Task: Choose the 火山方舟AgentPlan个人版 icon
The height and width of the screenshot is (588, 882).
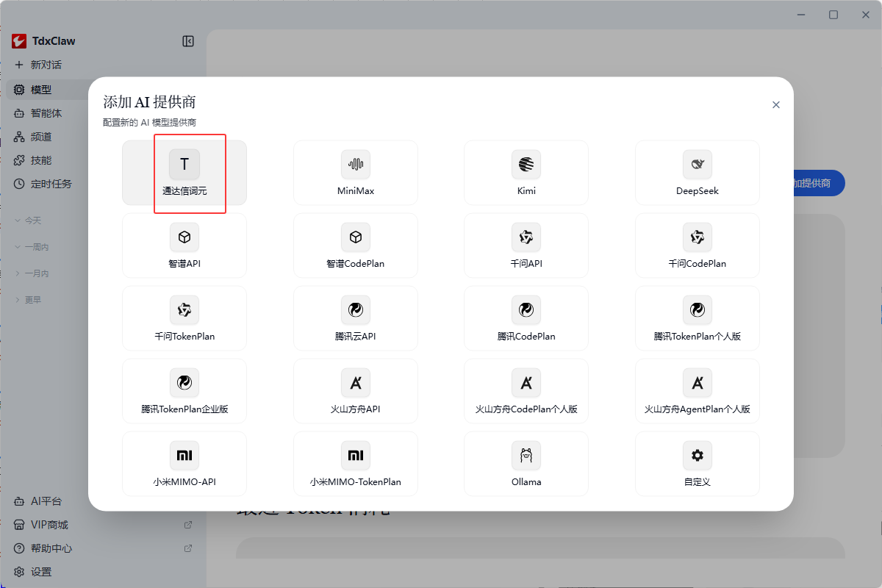Action: pyautogui.click(x=698, y=383)
